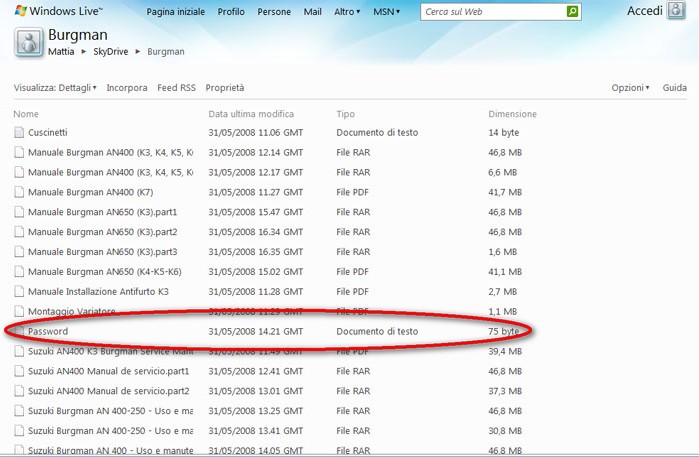The width and height of the screenshot is (699, 457).
Task: Open the Cuscinetti file name link
Action: click(48, 132)
